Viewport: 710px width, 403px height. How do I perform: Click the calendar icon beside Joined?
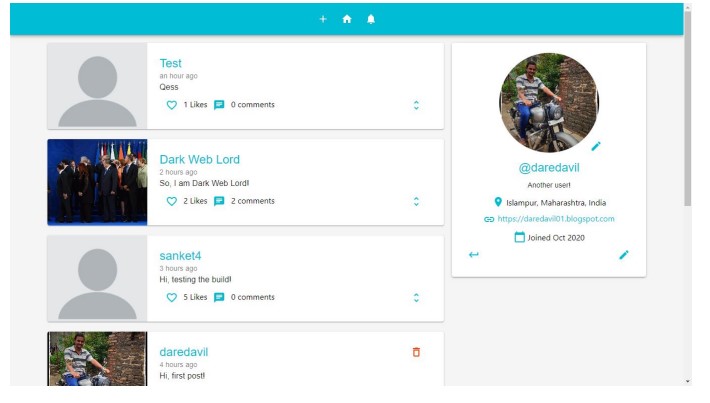point(519,237)
